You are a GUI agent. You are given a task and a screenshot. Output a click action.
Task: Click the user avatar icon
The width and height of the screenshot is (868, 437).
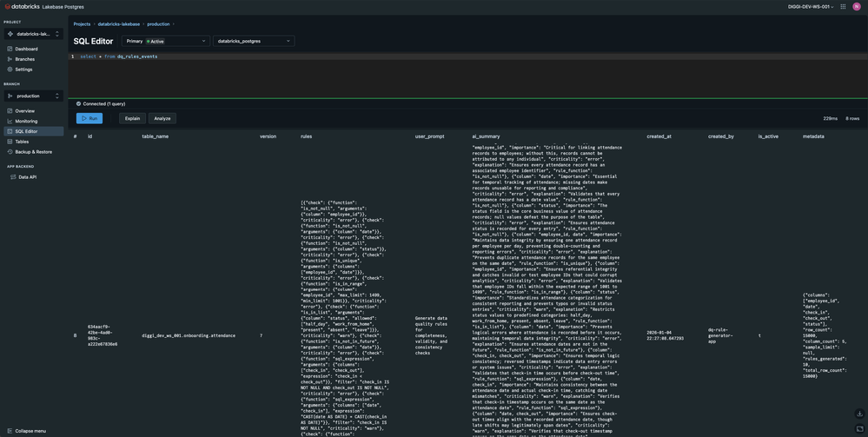tap(857, 6)
